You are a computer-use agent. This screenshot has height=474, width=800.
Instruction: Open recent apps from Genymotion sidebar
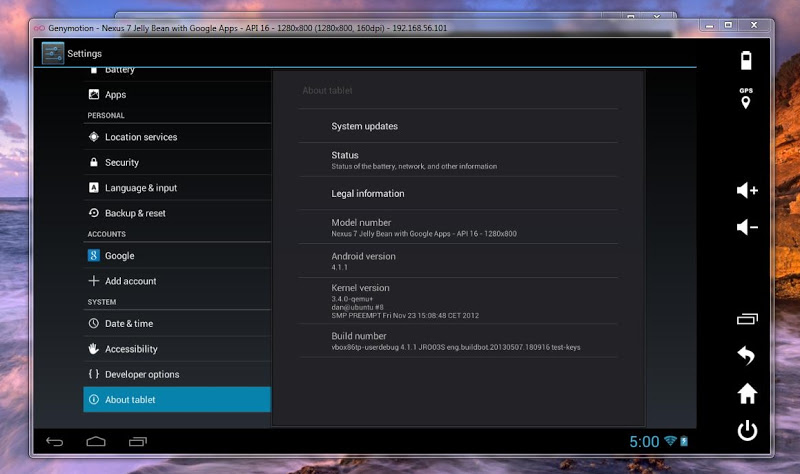coord(747,319)
